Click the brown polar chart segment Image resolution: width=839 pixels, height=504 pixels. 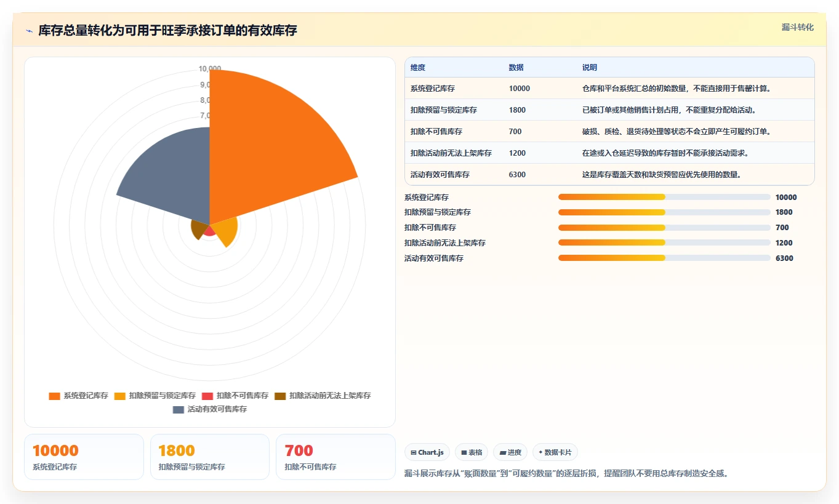pyautogui.click(x=199, y=230)
